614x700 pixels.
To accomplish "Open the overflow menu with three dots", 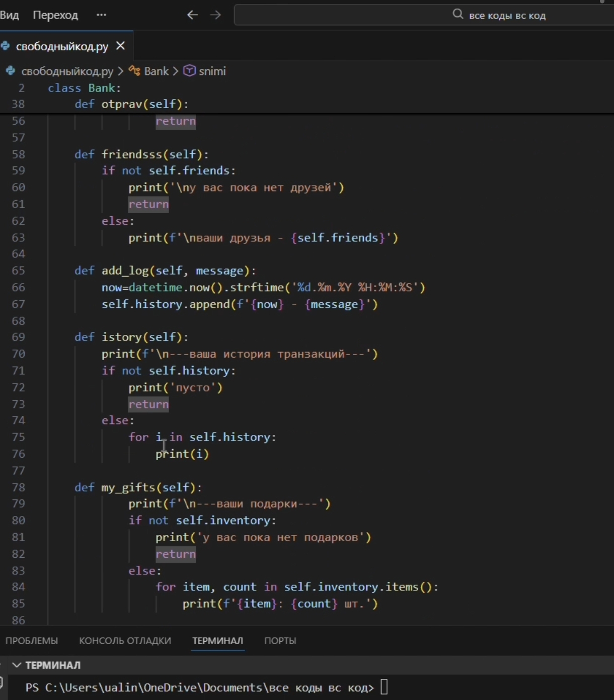I will pyautogui.click(x=101, y=15).
